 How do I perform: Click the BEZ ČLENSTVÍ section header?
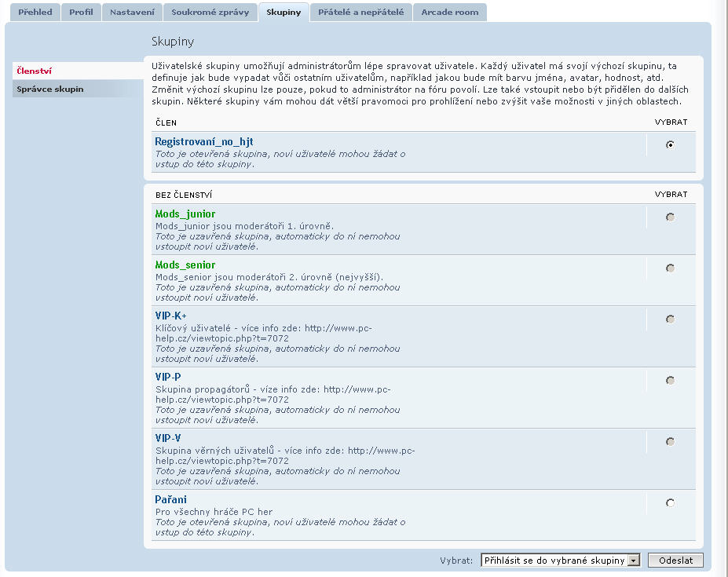184,195
